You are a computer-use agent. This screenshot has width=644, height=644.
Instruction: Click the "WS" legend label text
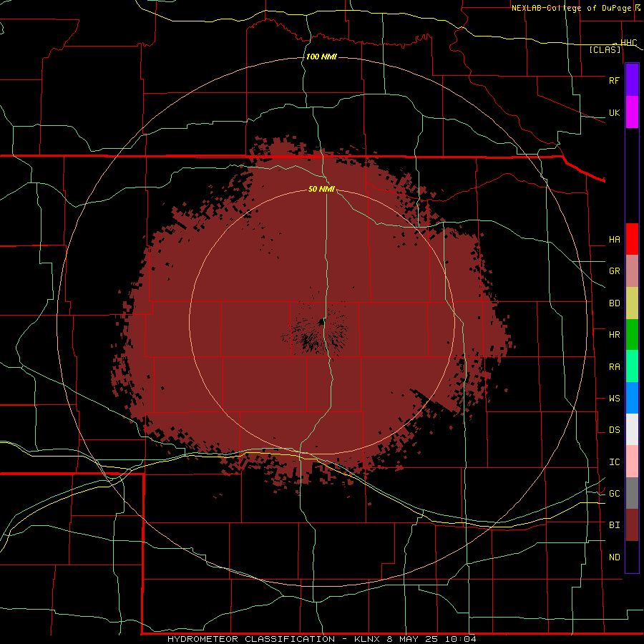click(x=614, y=399)
